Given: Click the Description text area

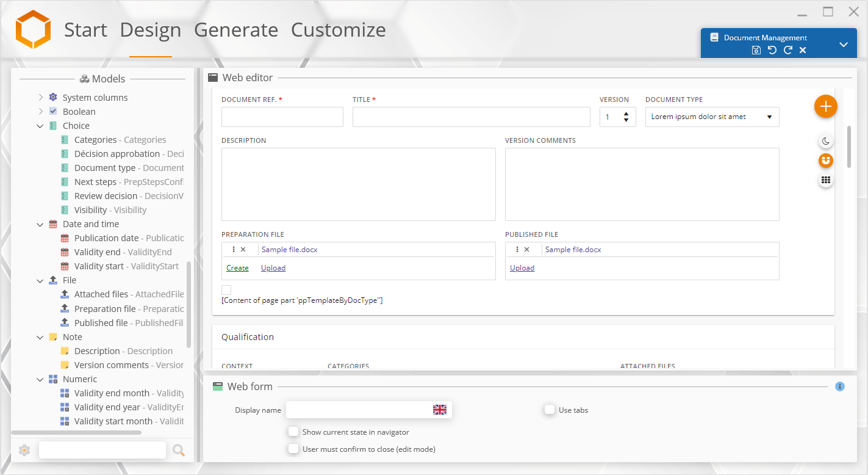Looking at the screenshot, I should click(x=359, y=184).
